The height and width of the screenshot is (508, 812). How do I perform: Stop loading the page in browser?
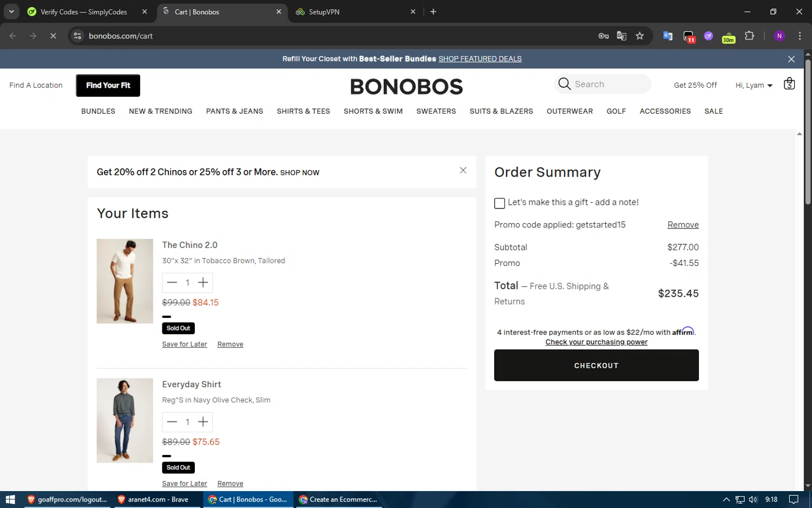(x=53, y=36)
